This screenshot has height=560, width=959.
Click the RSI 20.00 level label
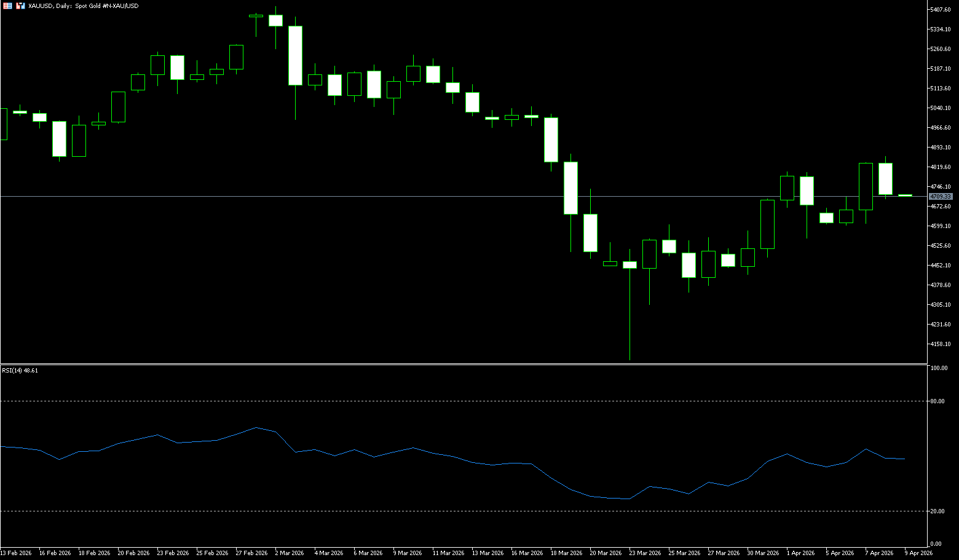(x=937, y=511)
